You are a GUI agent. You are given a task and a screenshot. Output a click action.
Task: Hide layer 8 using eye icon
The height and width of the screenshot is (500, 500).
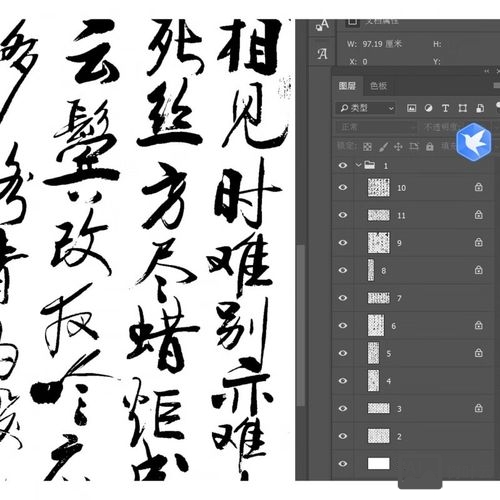[x=343, y=270]
